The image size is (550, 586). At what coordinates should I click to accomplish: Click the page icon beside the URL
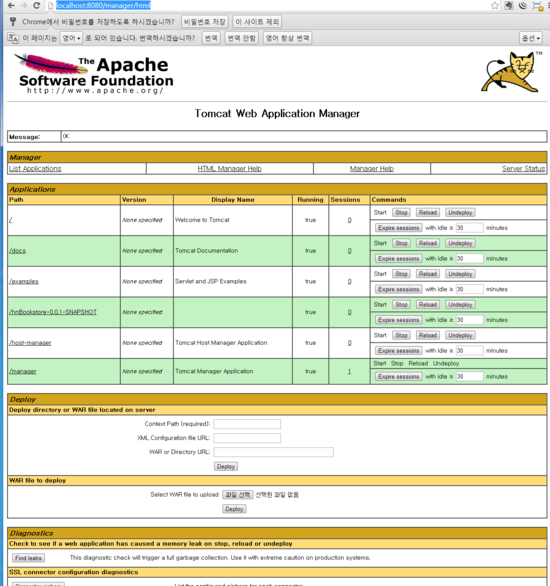50,6
